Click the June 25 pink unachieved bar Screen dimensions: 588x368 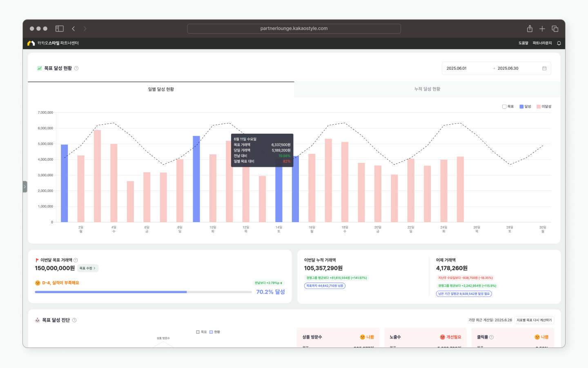(460, 189)
